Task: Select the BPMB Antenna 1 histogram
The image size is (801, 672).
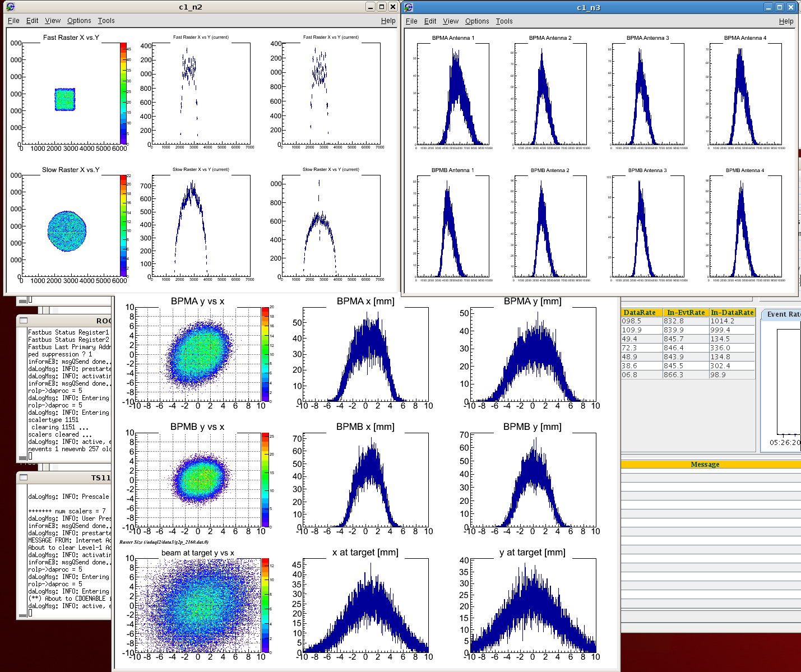Action: [x=453, y=226]
